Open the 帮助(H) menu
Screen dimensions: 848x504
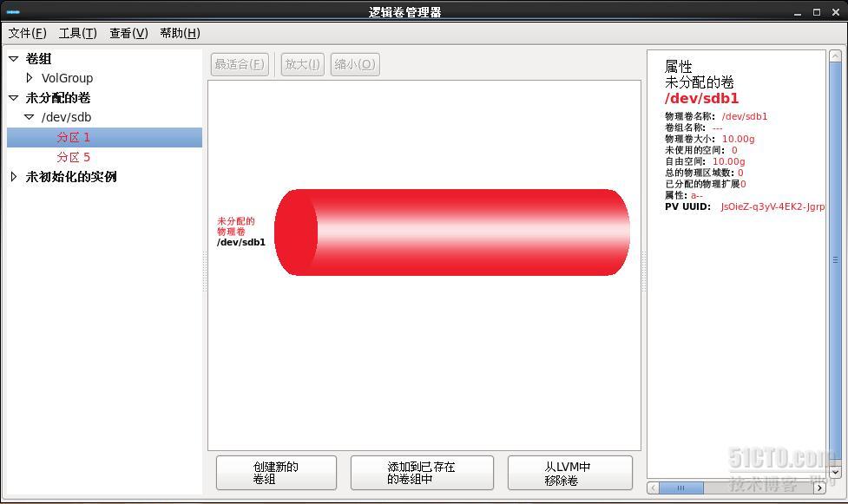[x=180, y=33]
